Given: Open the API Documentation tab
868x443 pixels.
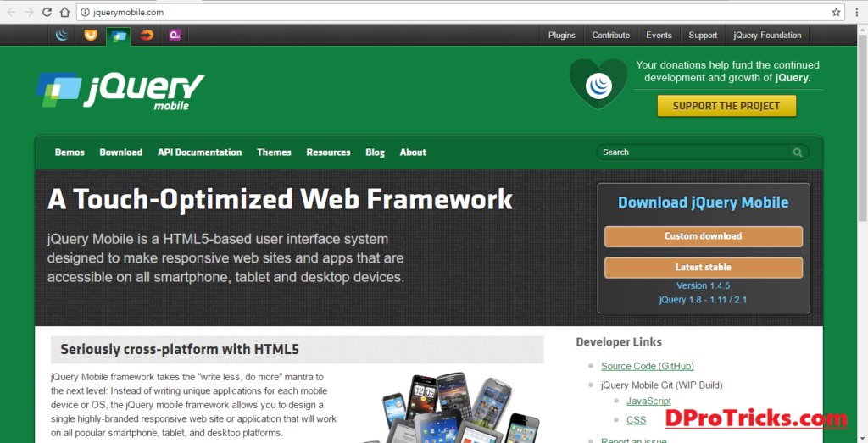Looking at the screenshot, I should (x=199, y=152).
